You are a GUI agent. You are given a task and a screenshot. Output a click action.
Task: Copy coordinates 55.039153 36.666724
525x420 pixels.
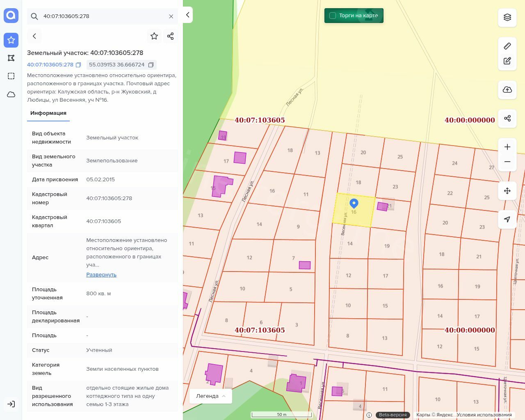[151, 65]
